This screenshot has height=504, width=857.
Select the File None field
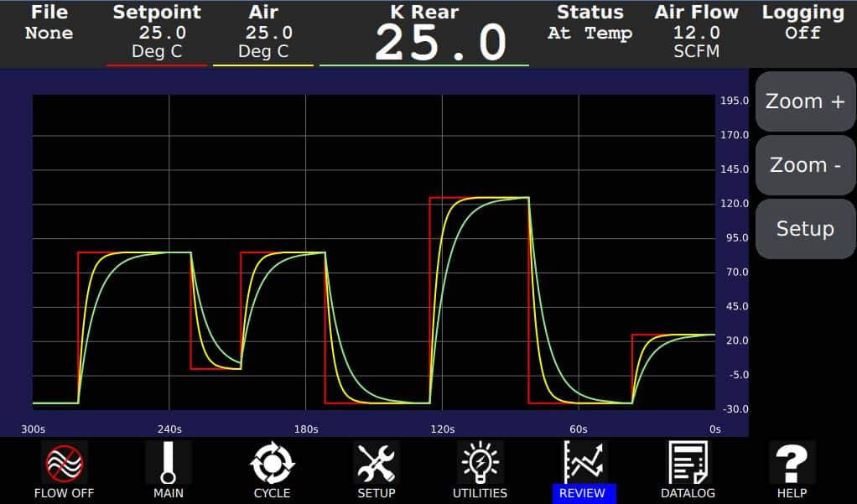tap(49, 33)
